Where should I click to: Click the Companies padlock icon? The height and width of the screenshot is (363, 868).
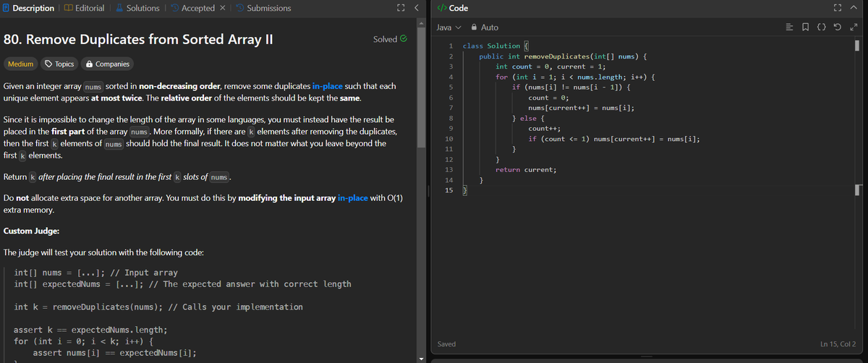pyautogui.click(x=89, y=64)
